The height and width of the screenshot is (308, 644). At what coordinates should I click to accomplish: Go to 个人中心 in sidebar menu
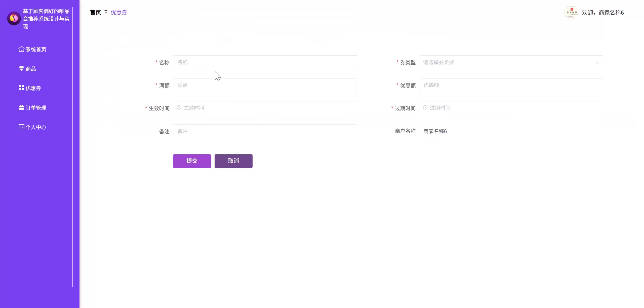click(36, 127)
